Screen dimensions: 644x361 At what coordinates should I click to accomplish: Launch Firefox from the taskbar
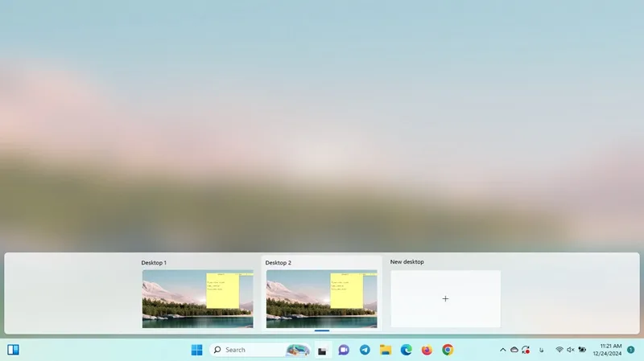(427, 350)
